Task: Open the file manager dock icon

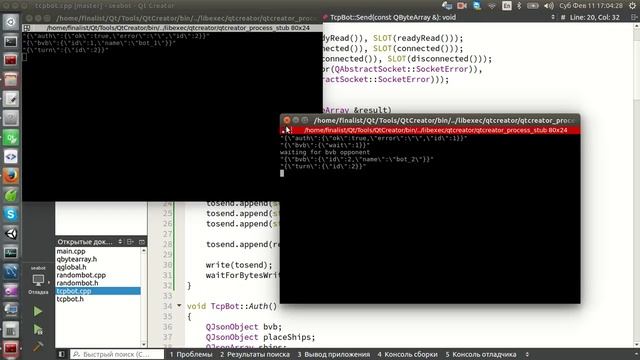Action: click(11, 80)
